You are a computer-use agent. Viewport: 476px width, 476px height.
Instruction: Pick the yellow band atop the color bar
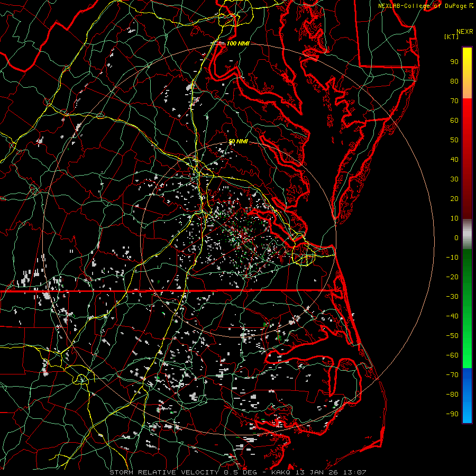click(x=467, y=73)
